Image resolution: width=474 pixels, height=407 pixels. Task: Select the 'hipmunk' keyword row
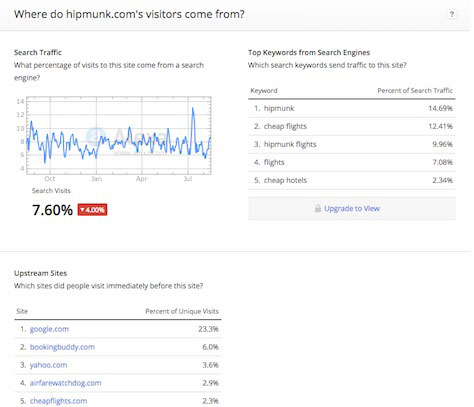(352, 108)
